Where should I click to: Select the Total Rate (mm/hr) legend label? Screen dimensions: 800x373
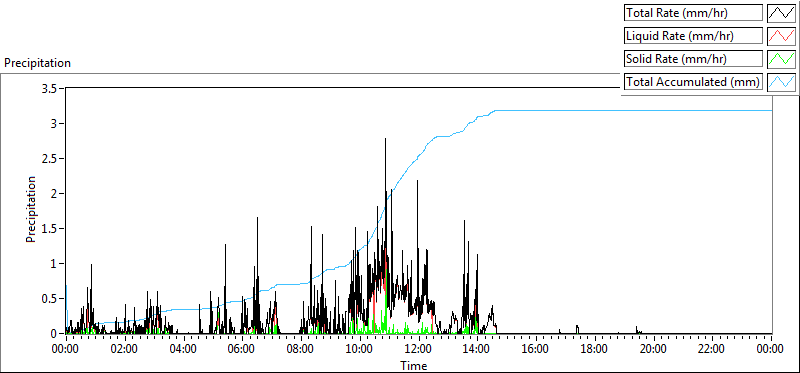tap(693, 13)
